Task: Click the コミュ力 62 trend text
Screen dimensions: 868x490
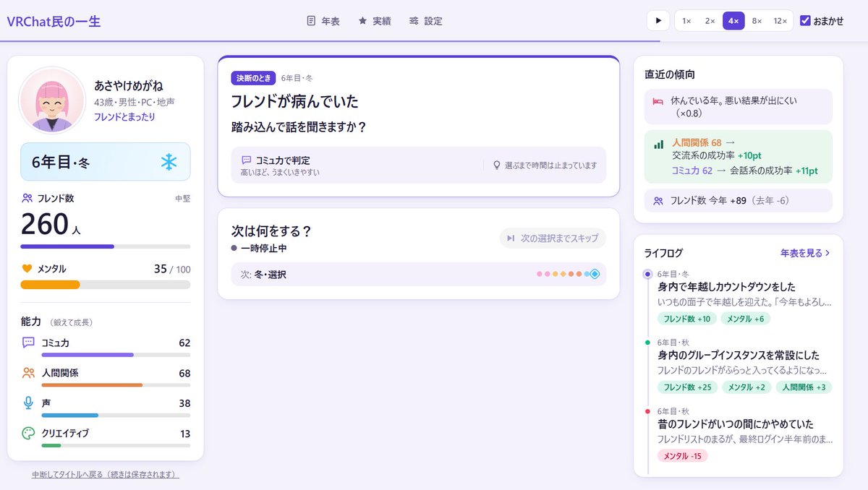Action: pos(692,171)
